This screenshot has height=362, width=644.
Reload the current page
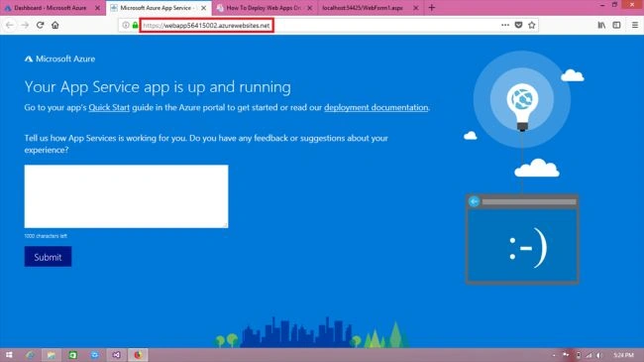coord(40,25)
